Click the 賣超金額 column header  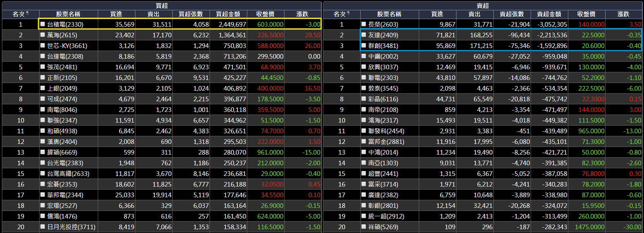pyautogui.click(x=549, y=14)
